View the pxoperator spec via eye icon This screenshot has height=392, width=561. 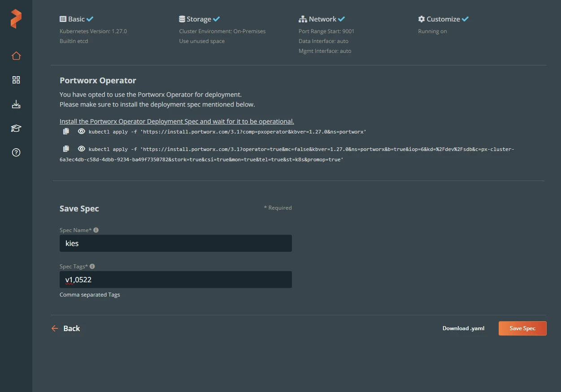tap(81, 131)
